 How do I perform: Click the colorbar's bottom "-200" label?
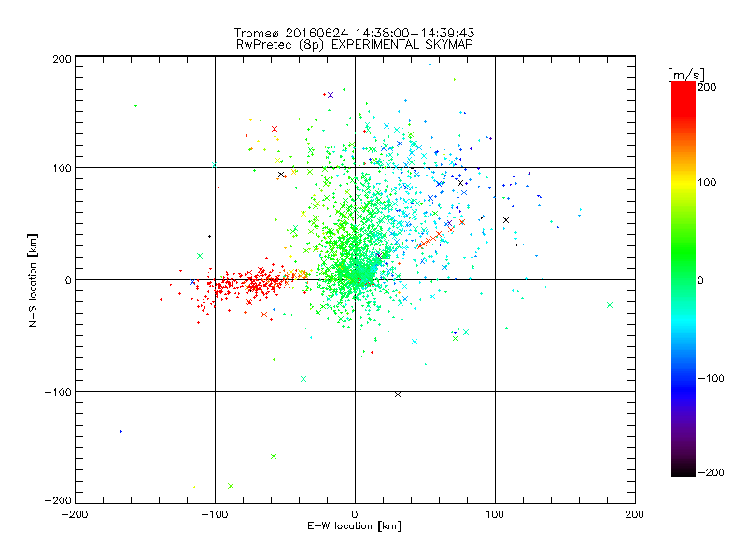click(x=711, y=472)
